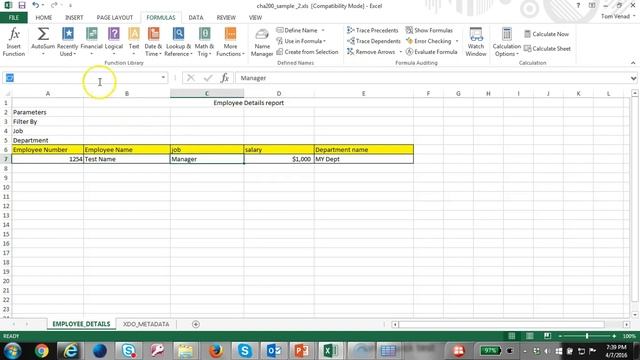Open PowerPoint from the taskbar
The image size is (640, 360).
(302, 351)
